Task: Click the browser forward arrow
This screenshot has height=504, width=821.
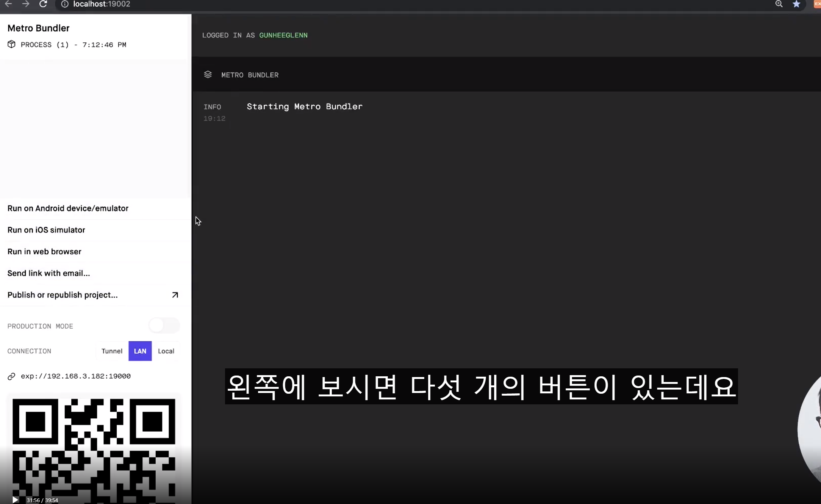Action: 26,4
